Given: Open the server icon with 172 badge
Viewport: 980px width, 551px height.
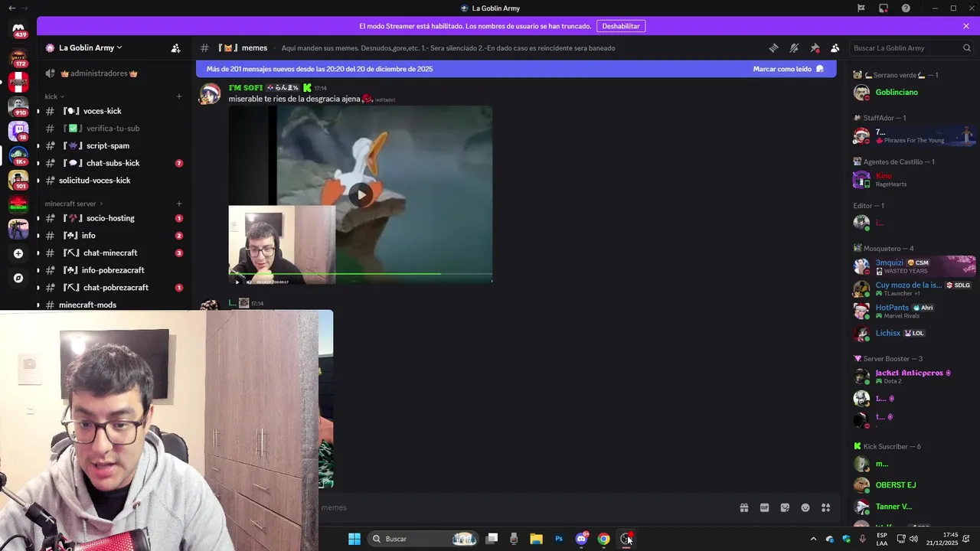Looking at the screenshot, I should pyautogui.click(x=18, y=58).
